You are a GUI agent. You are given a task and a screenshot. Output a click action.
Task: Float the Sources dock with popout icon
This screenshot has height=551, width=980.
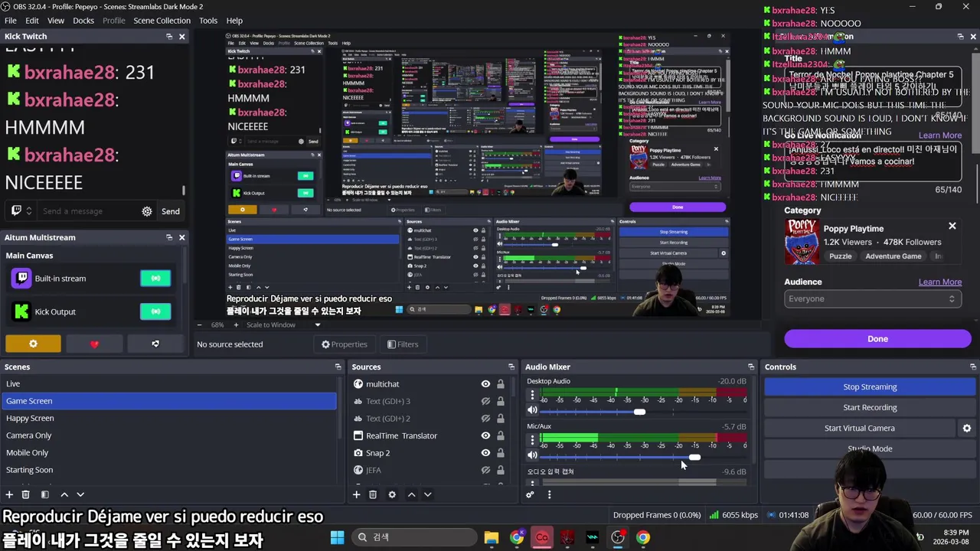pyautogui.click(x=511, y=367)
